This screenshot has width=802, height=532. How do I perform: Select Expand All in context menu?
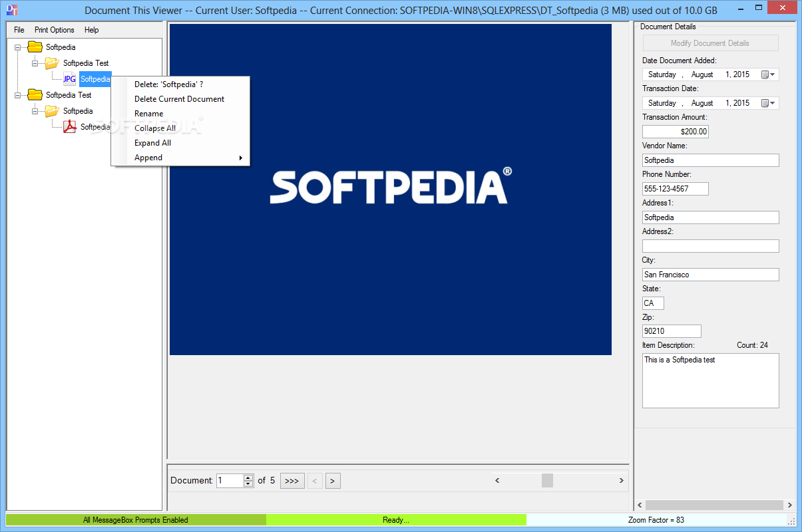(181, 143)
